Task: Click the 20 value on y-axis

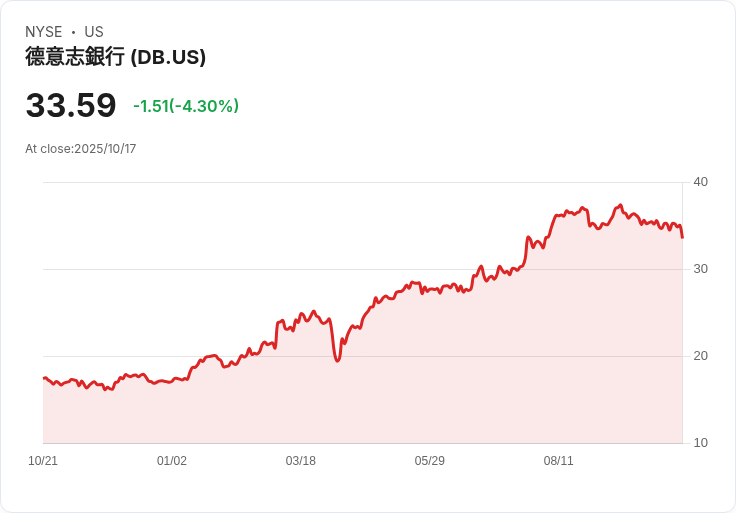Action: tap(700, 356)
